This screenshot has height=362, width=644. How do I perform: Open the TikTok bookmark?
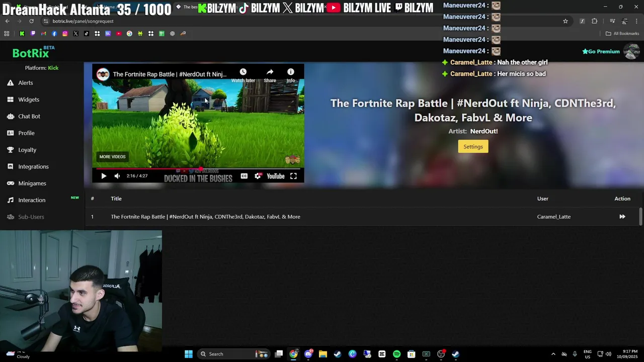[x=87, y=34]
